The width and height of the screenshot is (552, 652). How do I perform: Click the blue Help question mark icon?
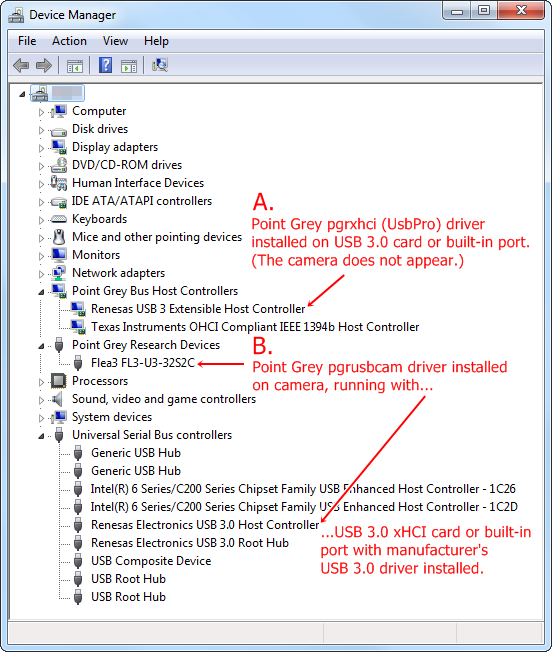click(106, 66)
